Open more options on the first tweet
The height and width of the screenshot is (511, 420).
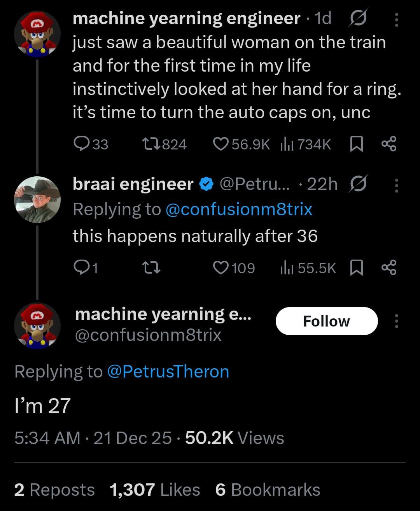[x=396, y=20]
